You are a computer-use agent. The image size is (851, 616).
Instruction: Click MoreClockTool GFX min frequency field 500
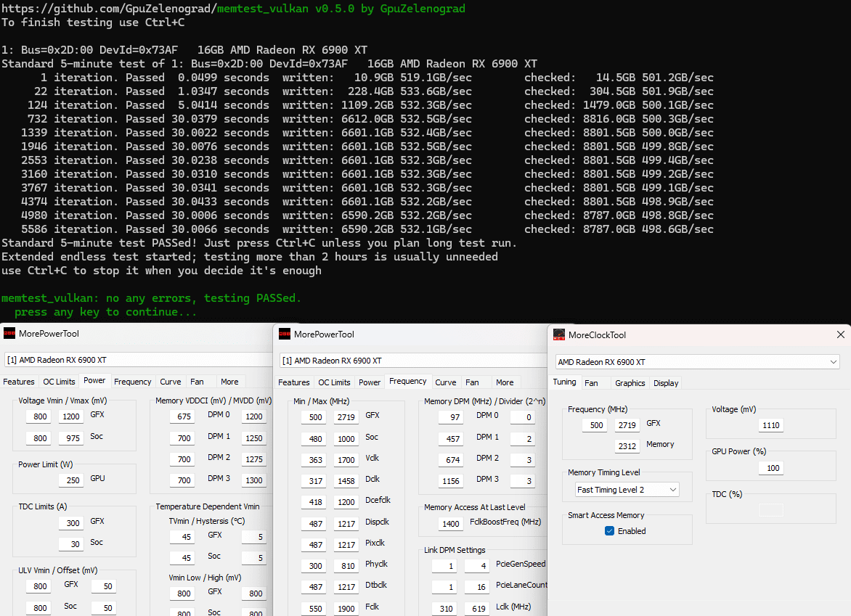[595, 425]
